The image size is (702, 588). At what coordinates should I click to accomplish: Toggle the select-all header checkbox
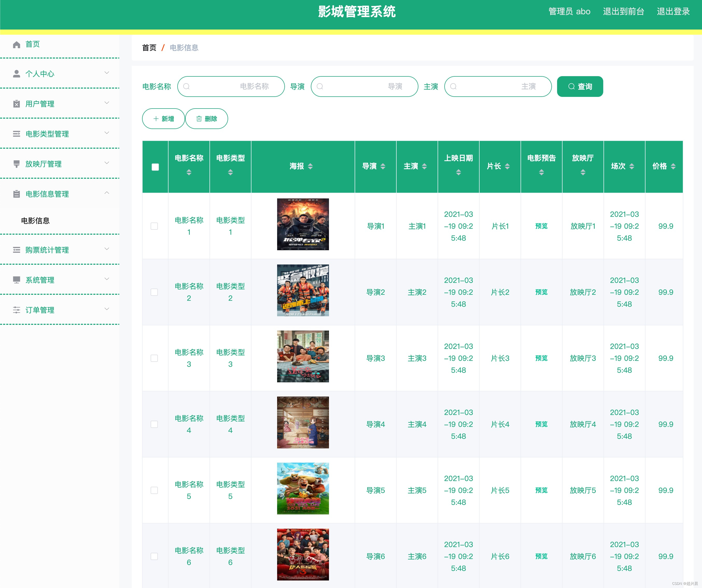[155, 167]
